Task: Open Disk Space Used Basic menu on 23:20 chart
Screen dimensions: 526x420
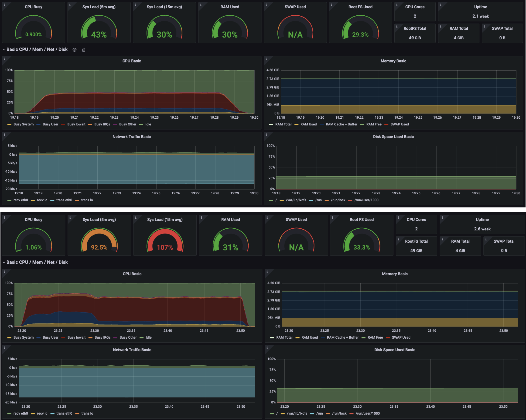Action: tap(395, 350)
